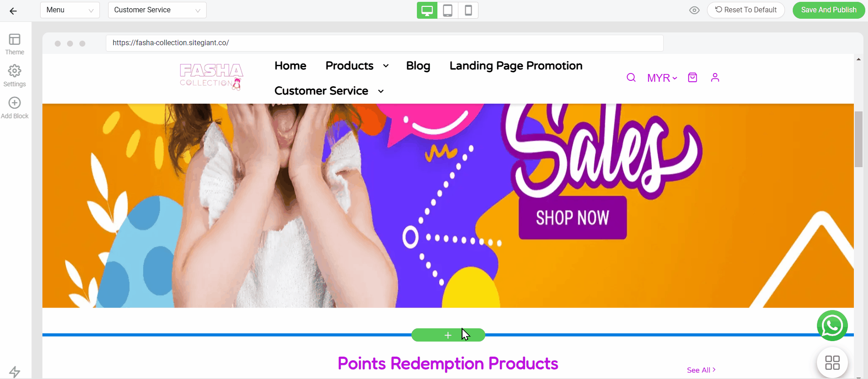Click Save And Publish button
Screen dimensions: 868x379
[828, 10]
